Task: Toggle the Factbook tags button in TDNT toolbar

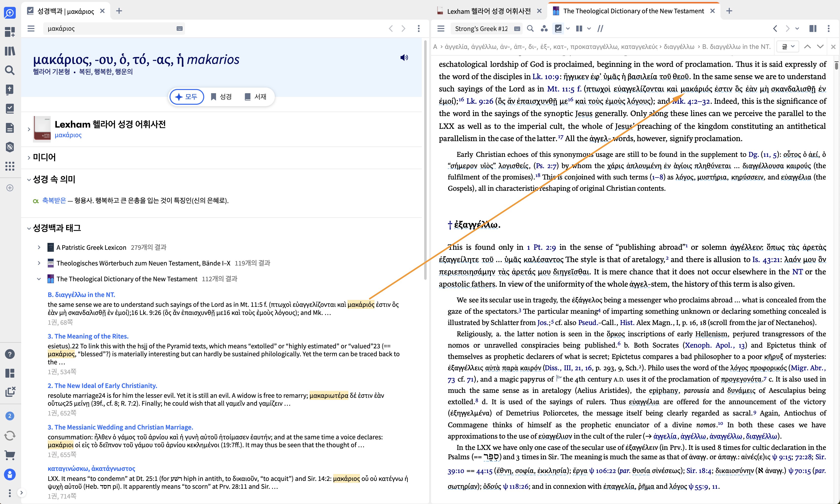Action: pos(558,29)
